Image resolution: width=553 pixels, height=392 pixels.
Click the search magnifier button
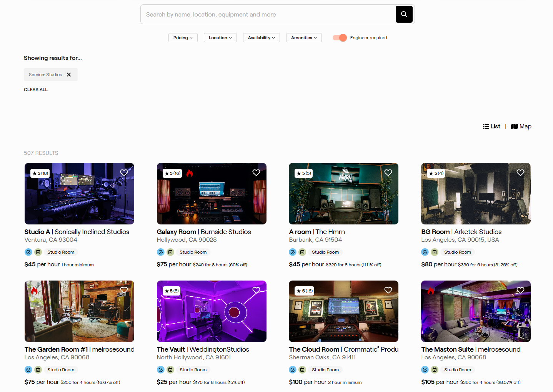(404, 14)
